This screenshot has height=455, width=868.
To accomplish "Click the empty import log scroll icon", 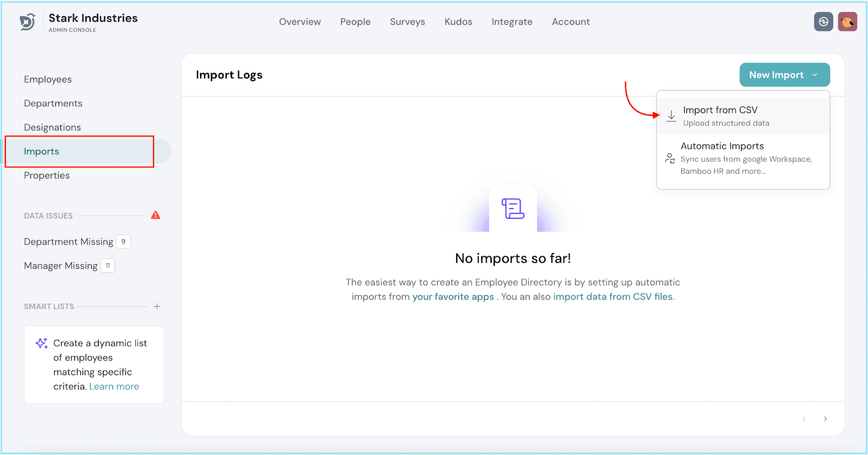I will (513, 208).
